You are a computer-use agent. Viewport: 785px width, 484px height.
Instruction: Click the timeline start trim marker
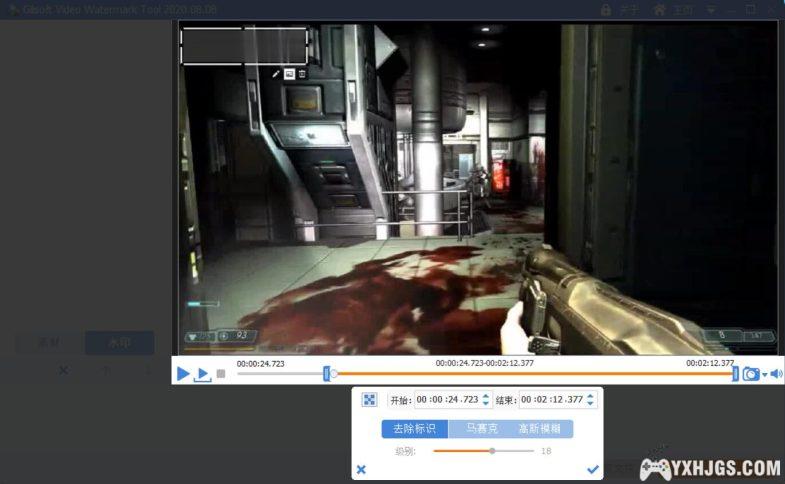[x=327, y=374]
